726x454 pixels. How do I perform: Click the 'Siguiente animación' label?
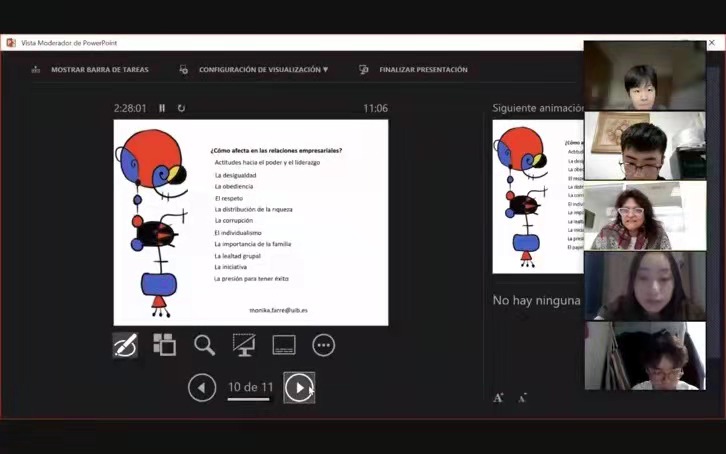click(x=538, y=108)
